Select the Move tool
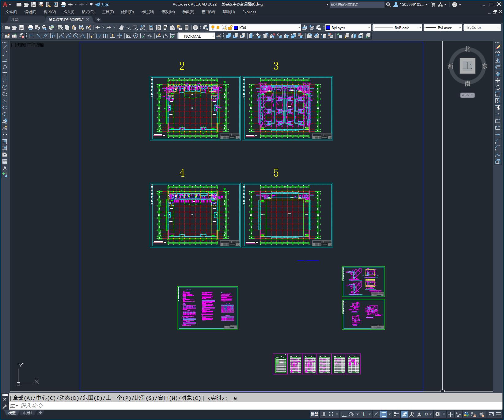The width and height of the screenshot is (504, 420). [498, 81]
